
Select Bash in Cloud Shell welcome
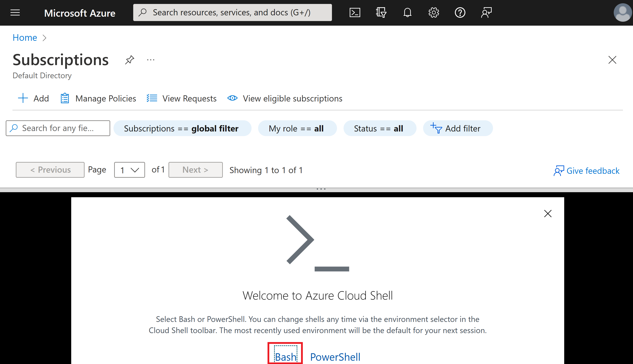(x=286, y=357)
